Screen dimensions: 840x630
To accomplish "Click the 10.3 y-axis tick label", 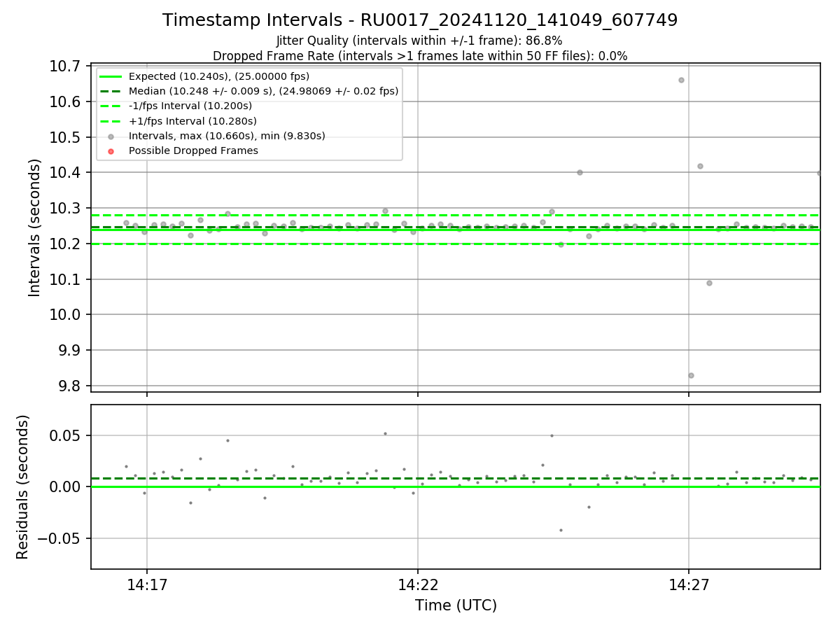I will (65, 209).
